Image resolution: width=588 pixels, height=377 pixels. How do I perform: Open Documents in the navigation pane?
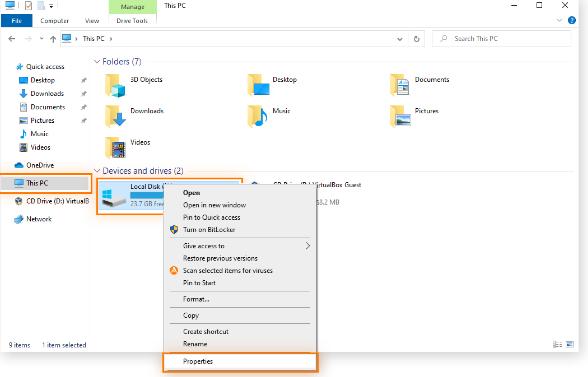tap(42, 107)
